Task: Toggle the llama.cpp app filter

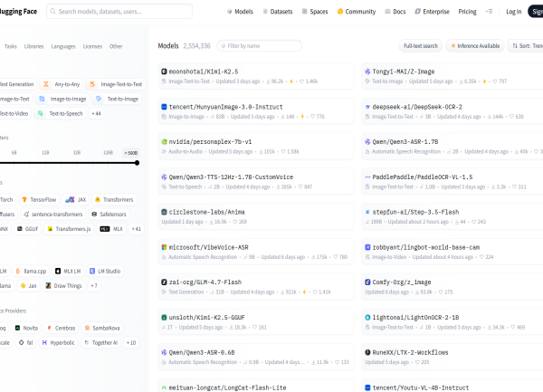Action: click(31, 272)
